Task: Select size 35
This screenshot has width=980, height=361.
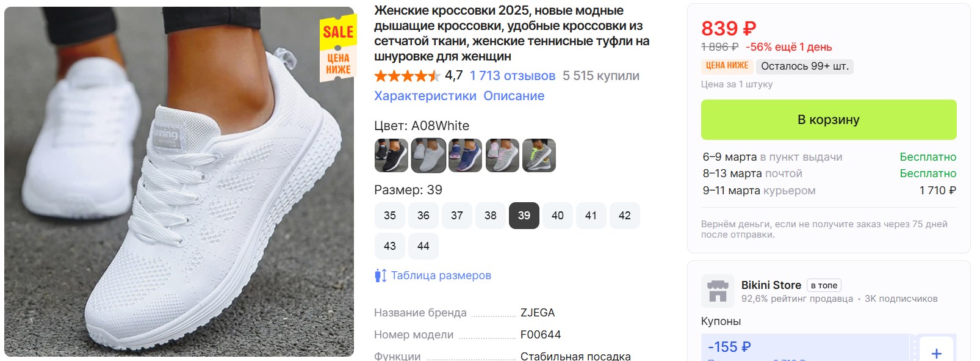Action: 390,216
